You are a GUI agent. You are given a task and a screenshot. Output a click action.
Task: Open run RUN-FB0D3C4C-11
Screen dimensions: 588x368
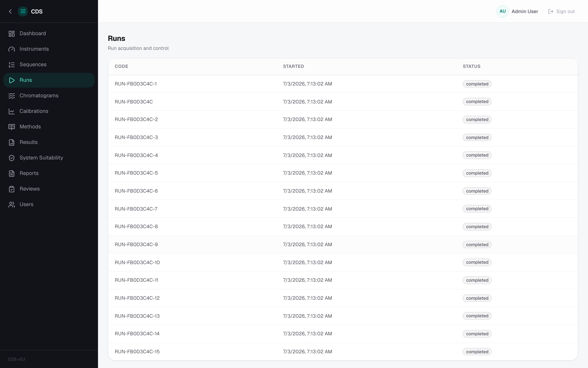coord(136,280)
